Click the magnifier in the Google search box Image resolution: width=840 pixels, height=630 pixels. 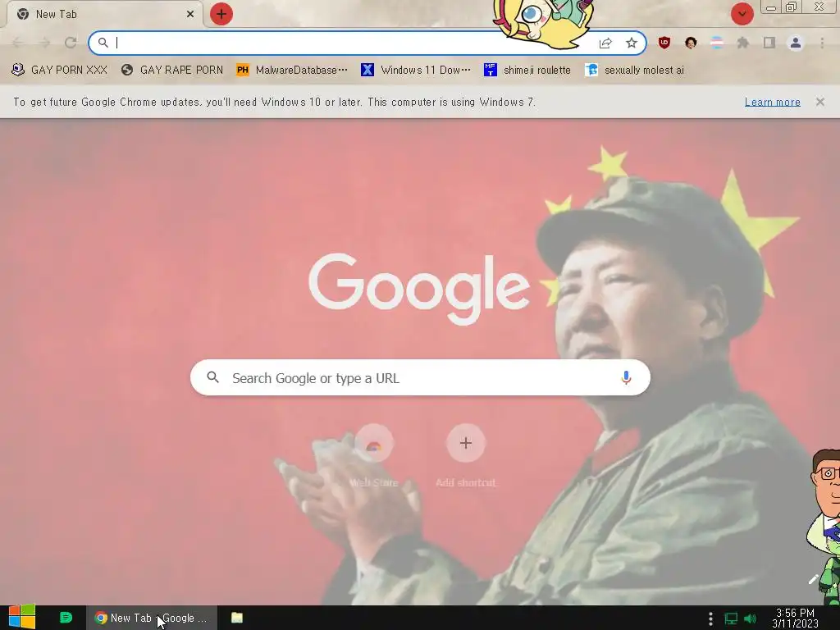tap(212, 377)
